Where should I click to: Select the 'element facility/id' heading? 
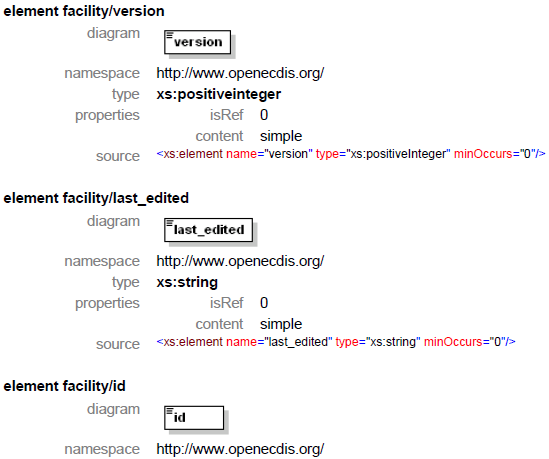pos(64,386)
